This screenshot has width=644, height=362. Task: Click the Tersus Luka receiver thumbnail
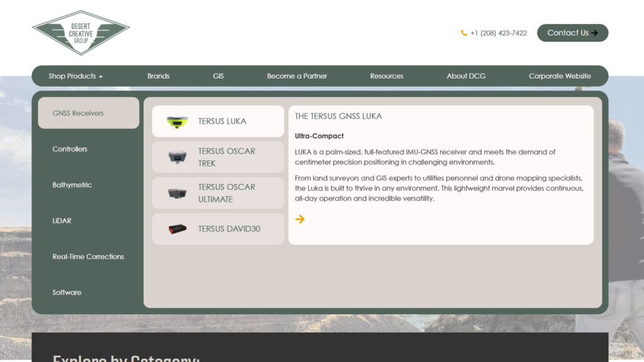(x=177, y=122)
